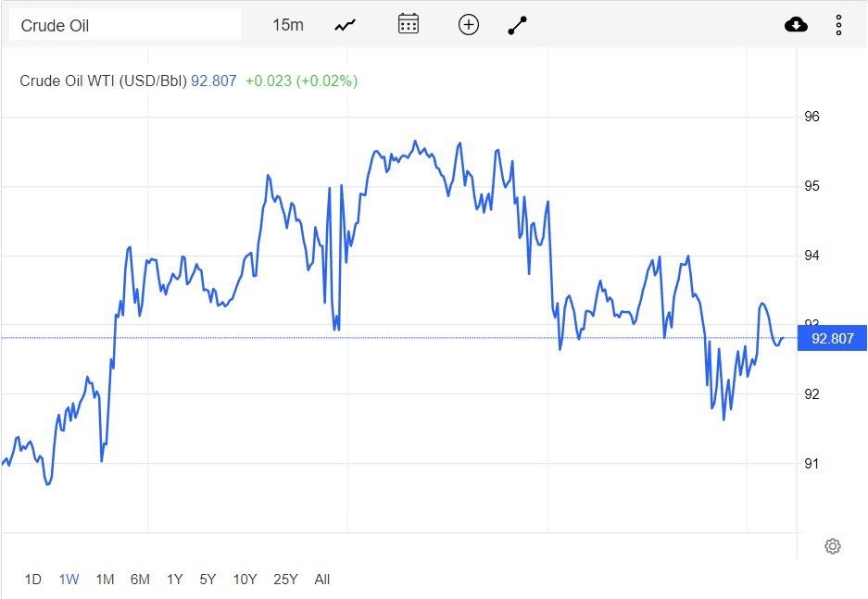Show All historical data range
868x599 pixels.
point(321,580)
